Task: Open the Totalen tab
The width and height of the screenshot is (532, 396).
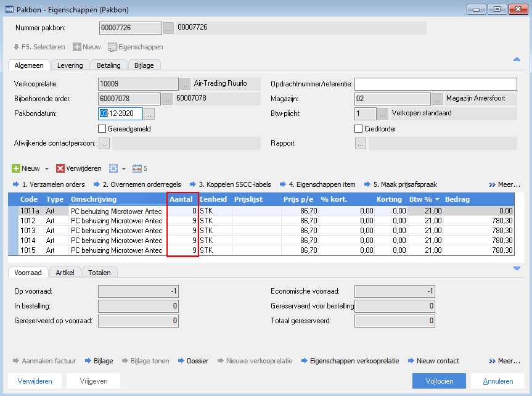Action: (x=100, y=272)
